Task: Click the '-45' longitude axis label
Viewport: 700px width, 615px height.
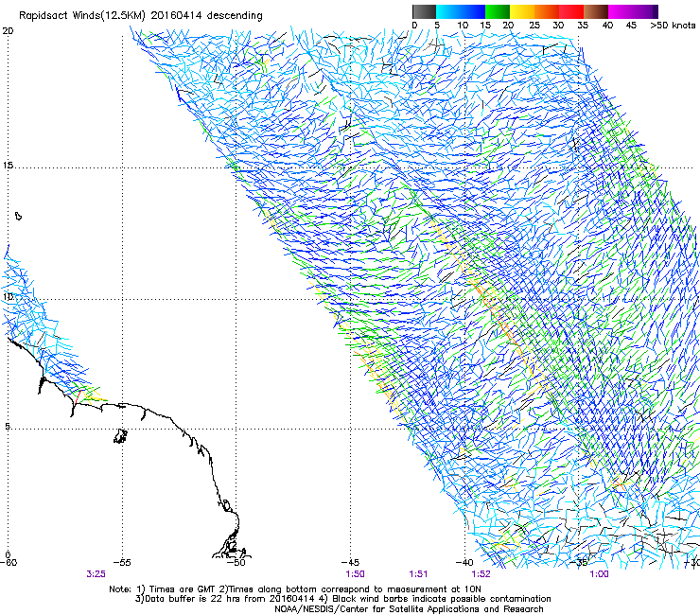Action: [x=350, y=563]
